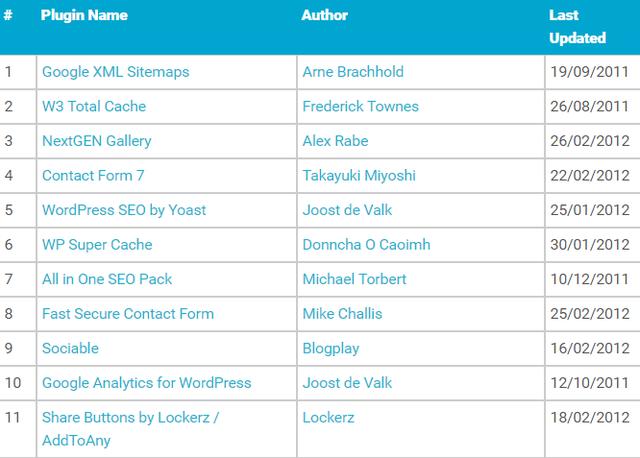This screenshot has height=458, width=640.
Task: Open Michael Torbert author link
Action: (354, 279)
